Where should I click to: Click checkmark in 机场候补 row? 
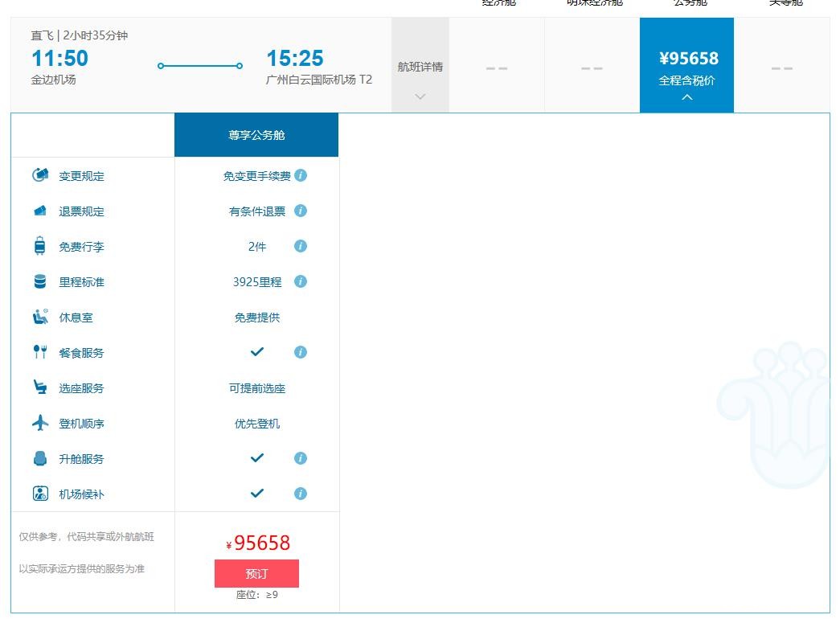coord(257,494)
